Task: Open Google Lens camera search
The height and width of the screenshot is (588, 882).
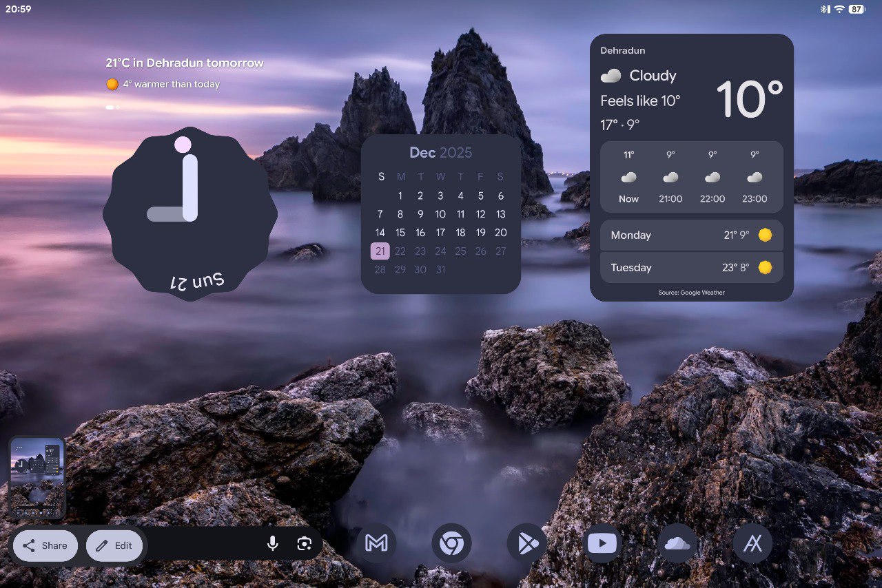Action: (303, 543)
